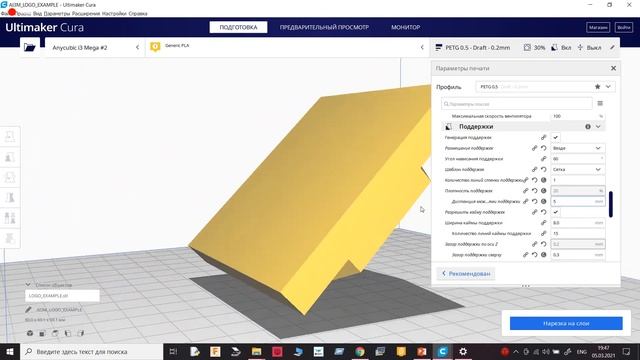Click link icon on Угол нависания поддержки row
The width and height of the screenshot is (640, 360).
tap(544, 159)
